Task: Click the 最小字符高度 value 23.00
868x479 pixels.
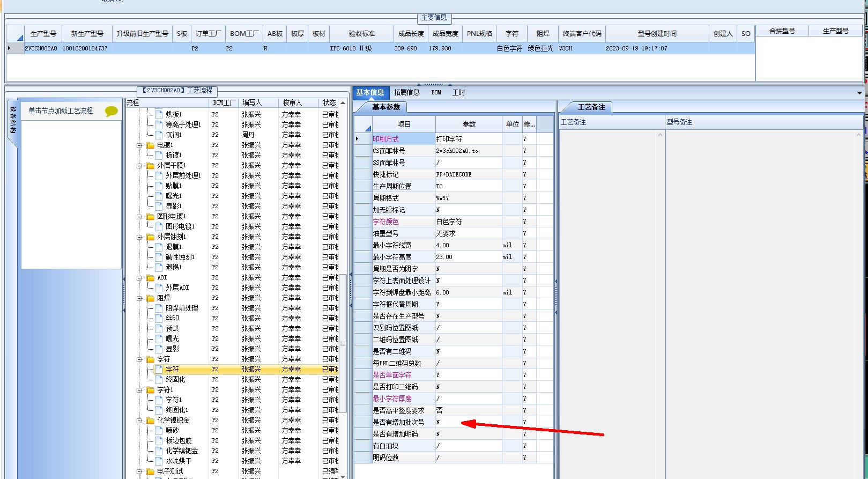Action: [469, 257]
